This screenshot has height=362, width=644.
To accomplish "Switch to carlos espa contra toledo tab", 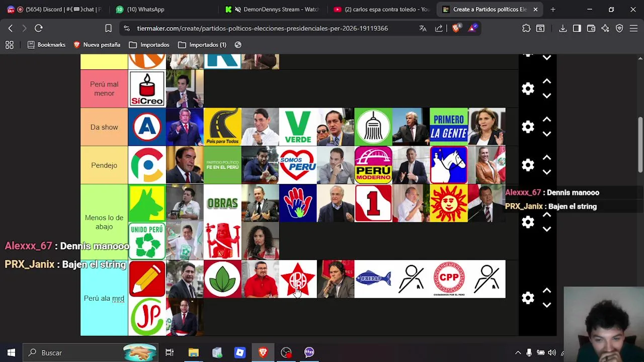I will pyautogui.click(x=382, y=9).
